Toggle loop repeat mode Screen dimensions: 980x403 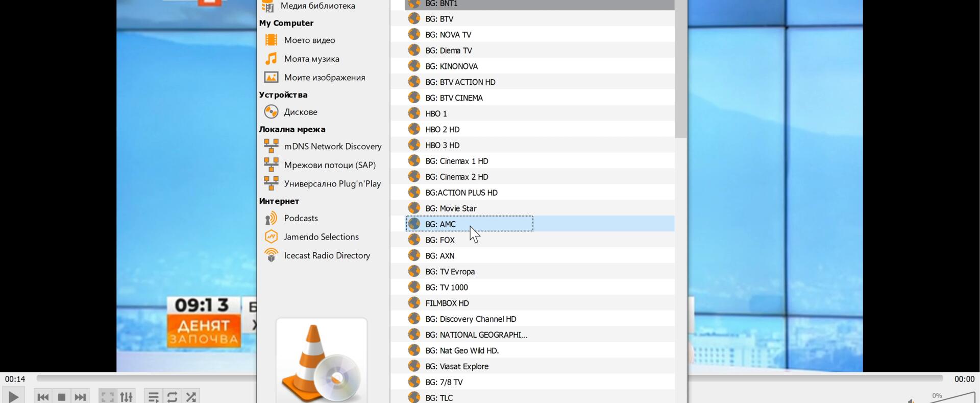click(172, 397)
